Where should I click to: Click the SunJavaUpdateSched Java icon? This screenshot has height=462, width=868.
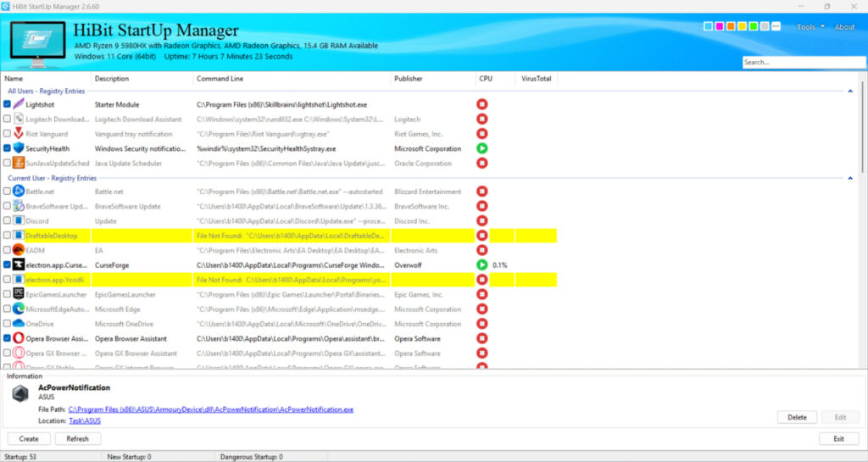19,163
